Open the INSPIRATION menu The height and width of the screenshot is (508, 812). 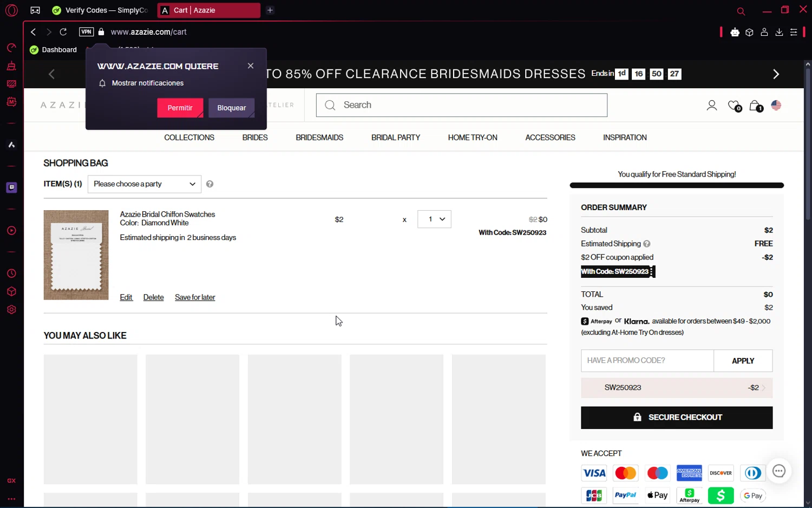(x=625, y=138)
